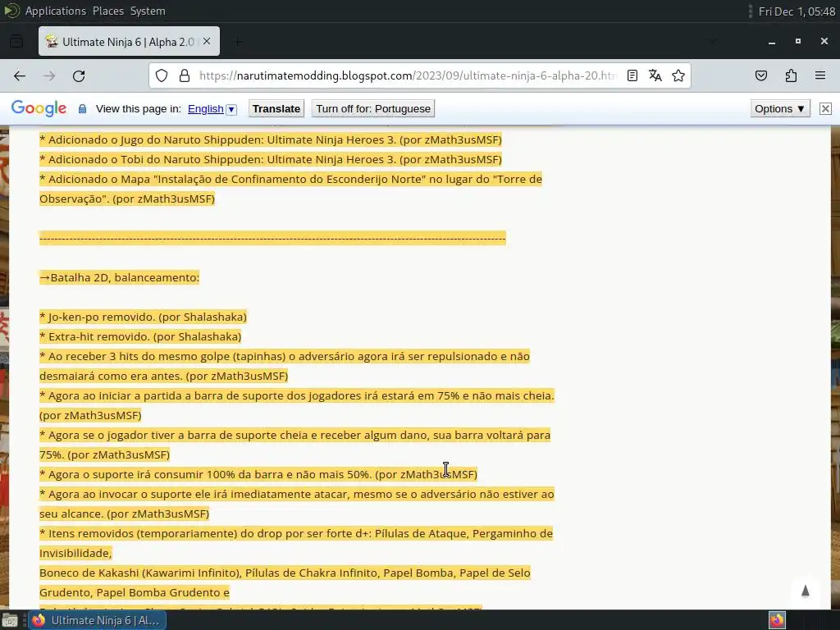Click the line about Jugo from Ninja Heroes 3

click(x=271, y=139)
